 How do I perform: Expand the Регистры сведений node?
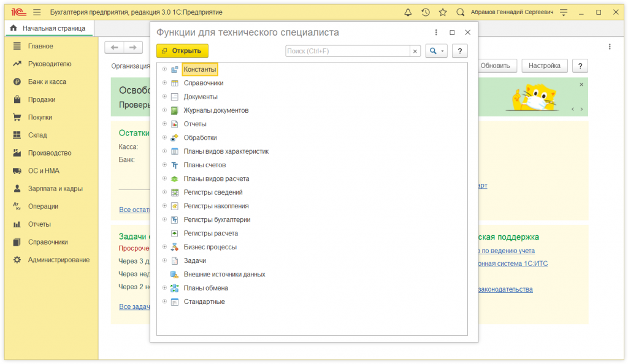pos(164,192)
